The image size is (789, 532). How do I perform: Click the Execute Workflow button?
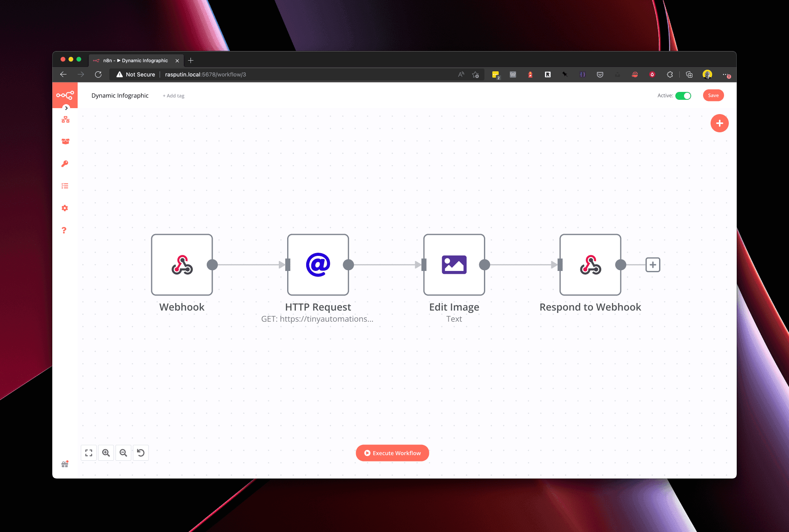(393, 453)
